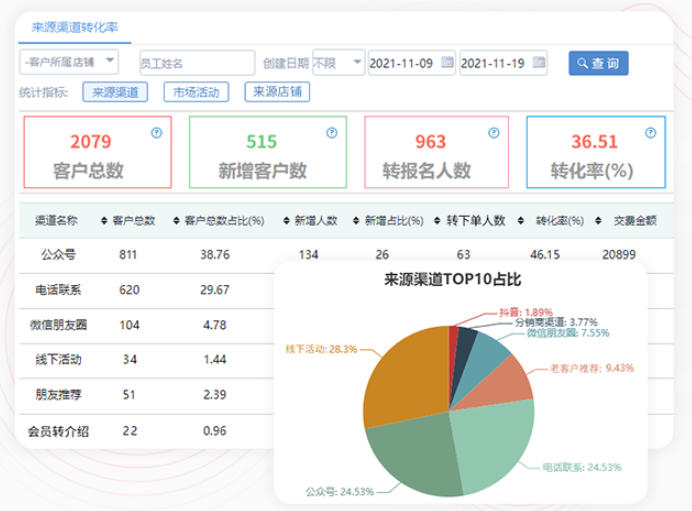
Task: Click 20899 交费金额 value
Action: [619, 255]
